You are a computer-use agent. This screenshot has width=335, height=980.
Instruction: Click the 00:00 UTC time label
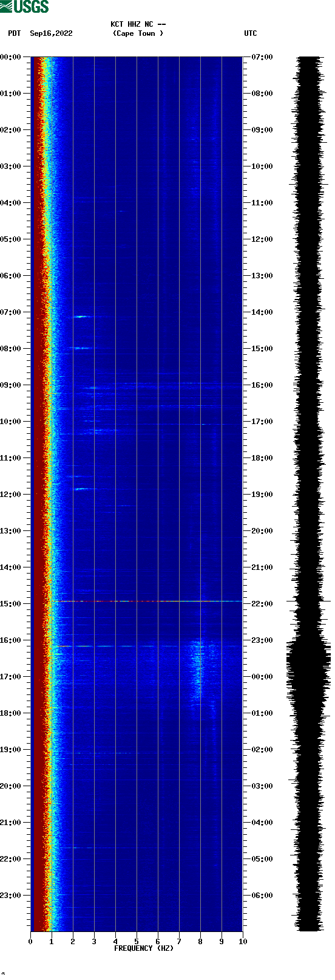[x=262, y=677]
